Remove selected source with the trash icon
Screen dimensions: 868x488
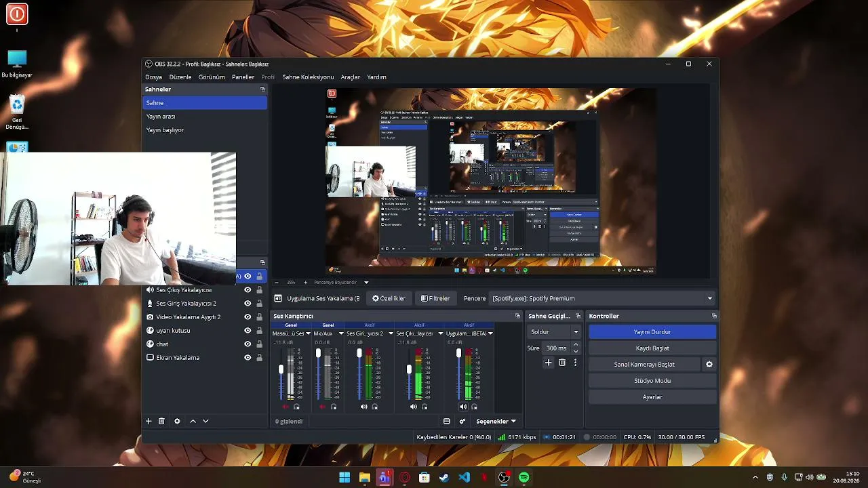tap(161, 421)
